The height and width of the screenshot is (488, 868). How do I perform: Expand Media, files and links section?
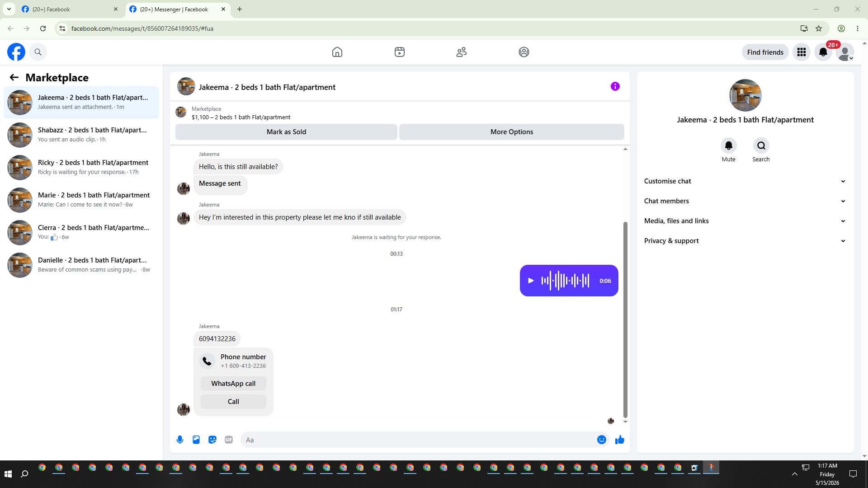(745, 221)
